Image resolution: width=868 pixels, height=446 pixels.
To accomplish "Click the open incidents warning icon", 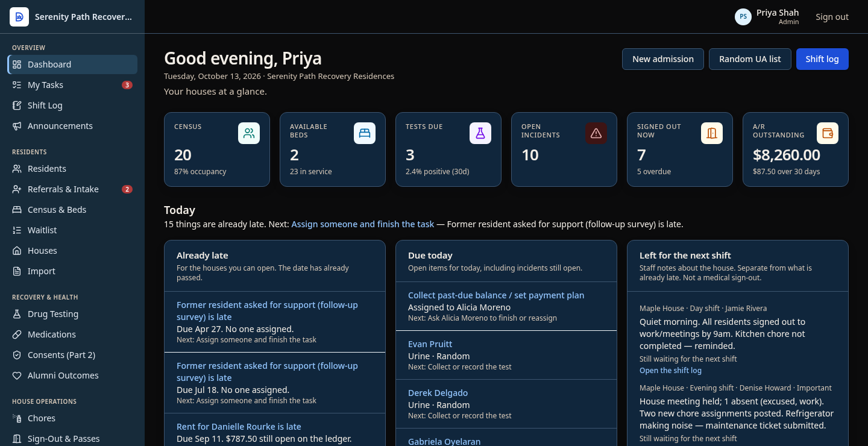I will tap(596, 133).
